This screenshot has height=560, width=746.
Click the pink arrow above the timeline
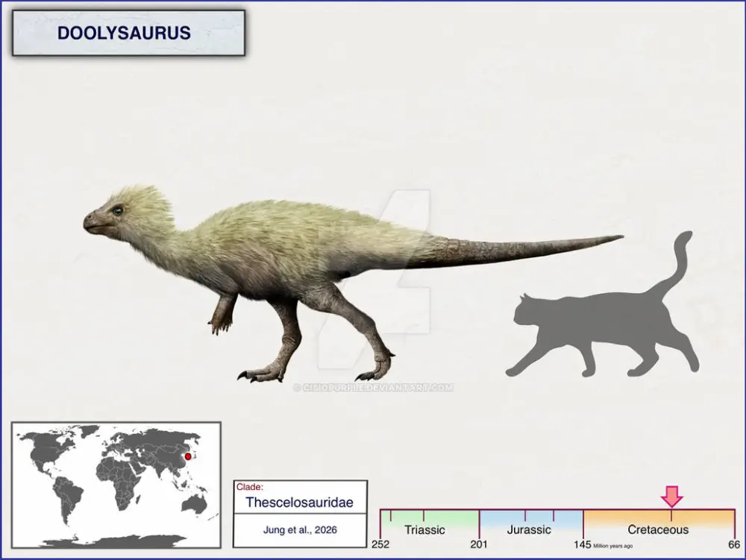click(x=671, y=496)
